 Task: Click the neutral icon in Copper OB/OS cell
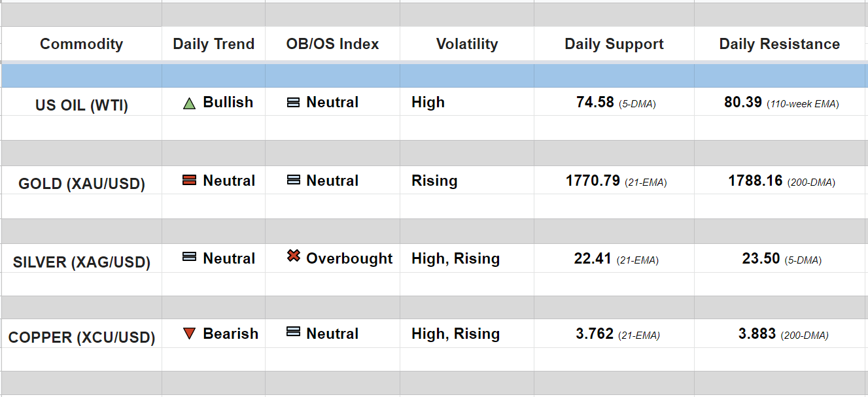click(x=294, y=332)
